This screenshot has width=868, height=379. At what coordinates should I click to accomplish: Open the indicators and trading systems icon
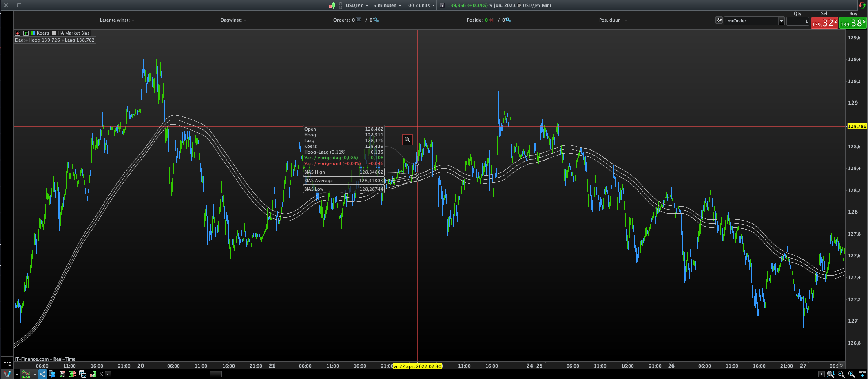tap(26, 374)
